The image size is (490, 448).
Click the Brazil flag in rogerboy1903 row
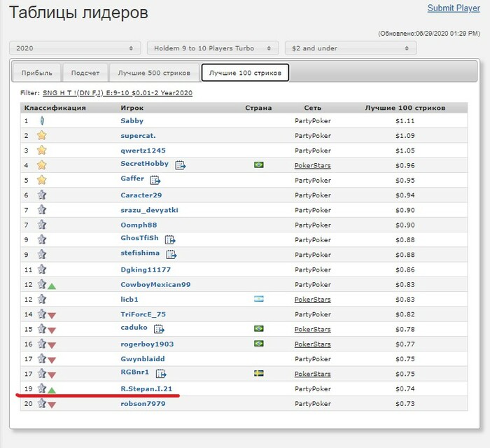259,344
